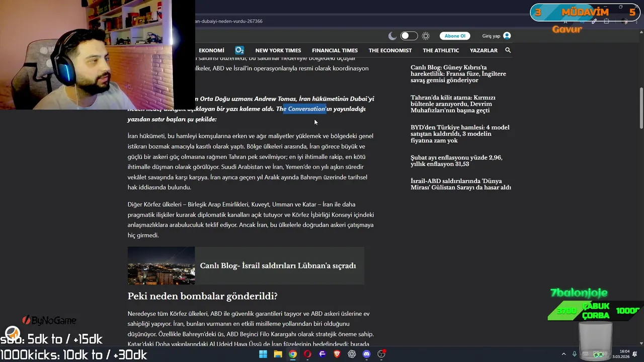This screenshot has width=644, height=362.
Task: Click the moon dark-mode icon
Action: 392,36
